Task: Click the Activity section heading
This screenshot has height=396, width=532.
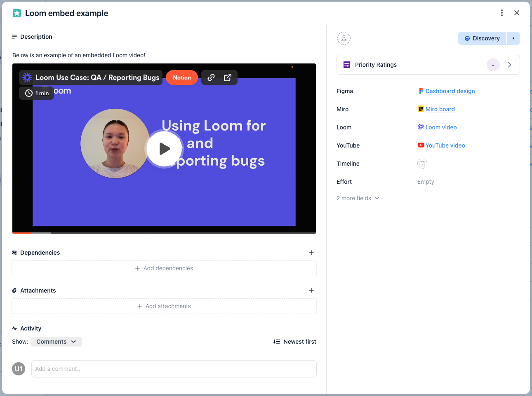Action: click(31, 328)
